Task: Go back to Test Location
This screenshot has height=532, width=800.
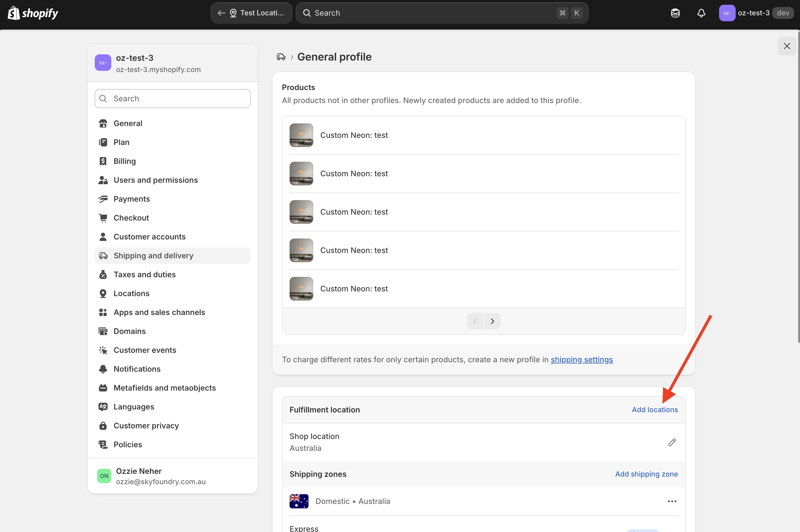Action: [x=251, y=13]
